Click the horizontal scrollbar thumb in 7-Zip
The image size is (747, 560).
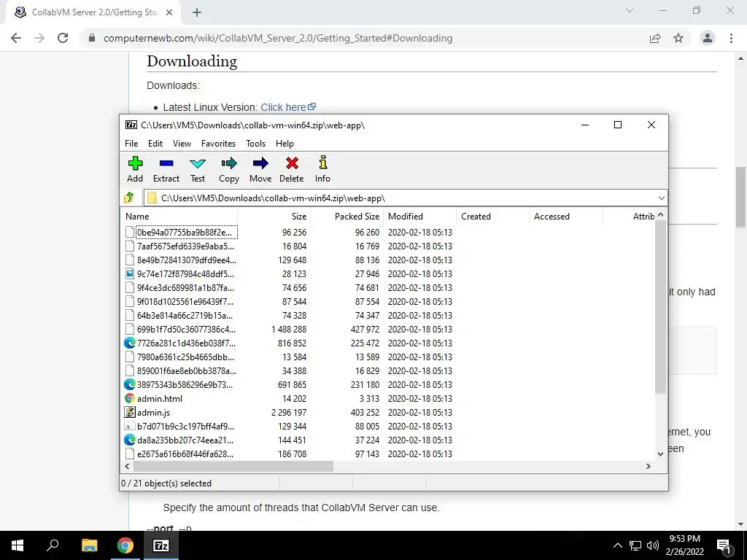click(233, 466)
